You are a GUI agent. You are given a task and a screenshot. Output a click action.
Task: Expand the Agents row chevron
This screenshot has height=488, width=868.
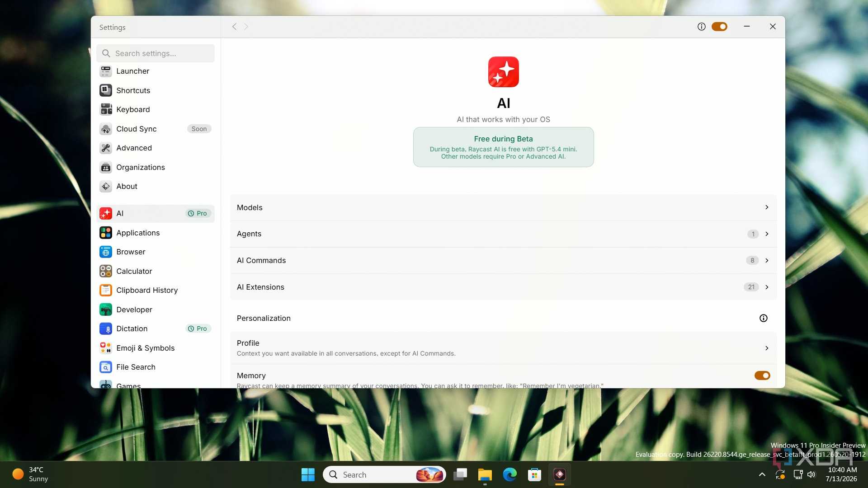[x=767, y=234]
